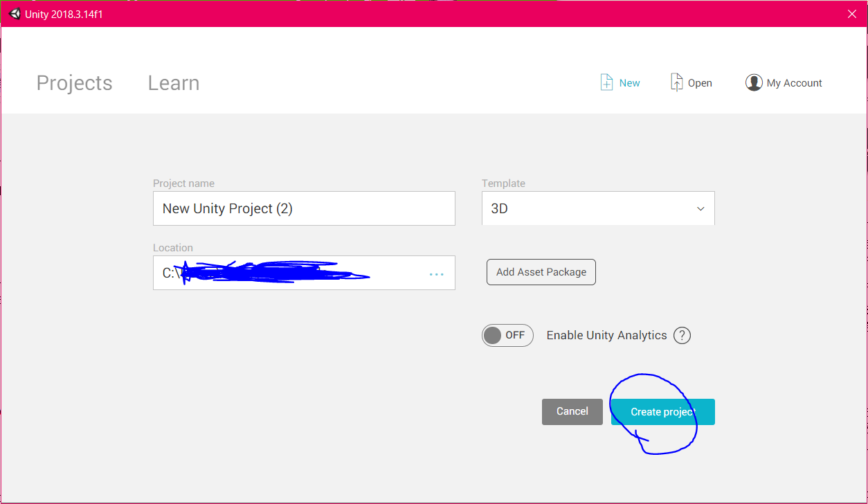Screen dimensions: 868x504
Task: Click the Open project upload icon
Action: 676,82
